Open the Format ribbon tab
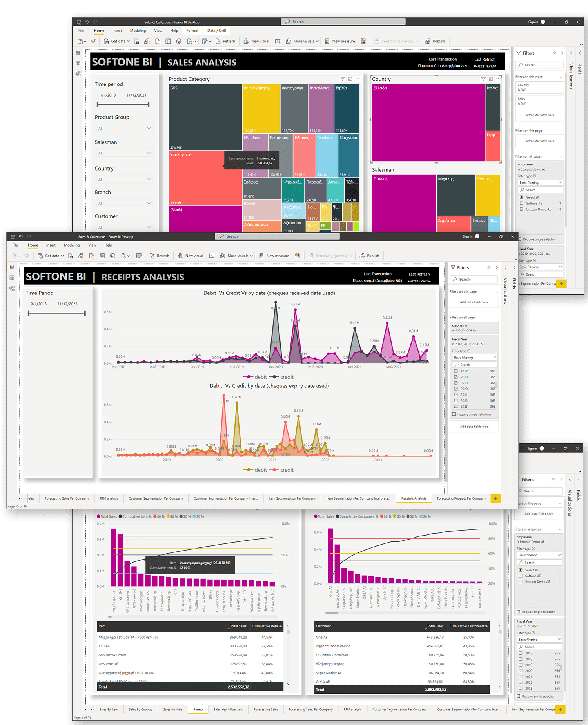Screen dimensions: 588x725 (x=192, y=31)
